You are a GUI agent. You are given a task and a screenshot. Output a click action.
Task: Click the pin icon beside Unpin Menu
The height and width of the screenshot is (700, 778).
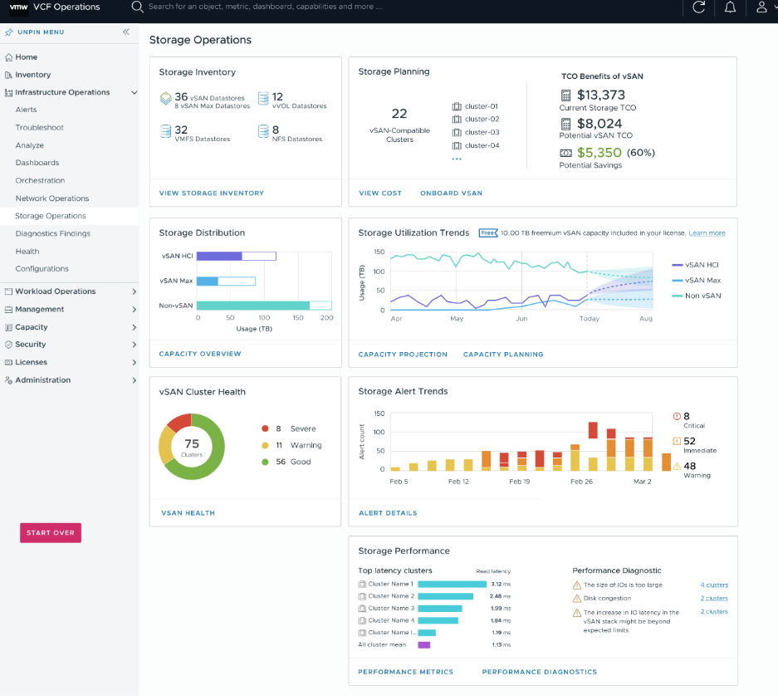point(9,32)
